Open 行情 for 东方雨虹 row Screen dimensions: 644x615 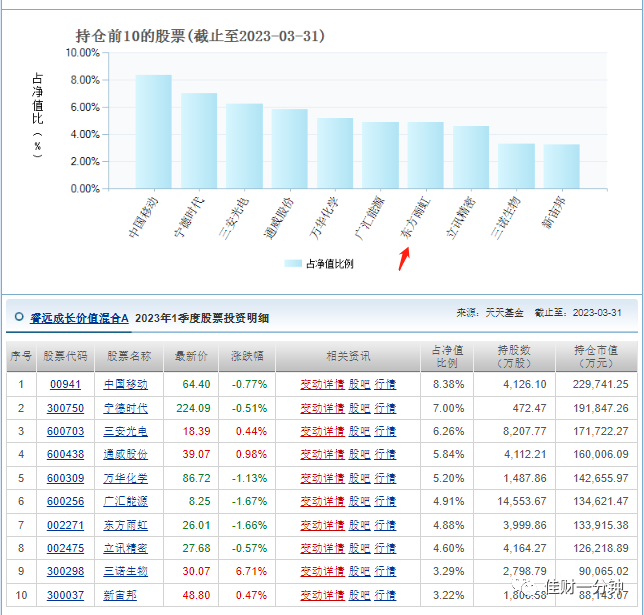pos(385,525)
